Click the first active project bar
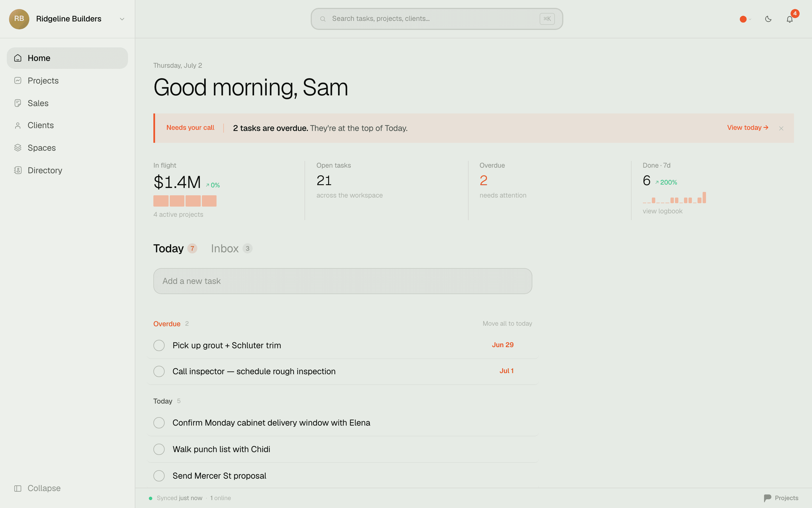The width and height of the screenshot is (812, 508). pyautogui.click(x=161, y=201)
